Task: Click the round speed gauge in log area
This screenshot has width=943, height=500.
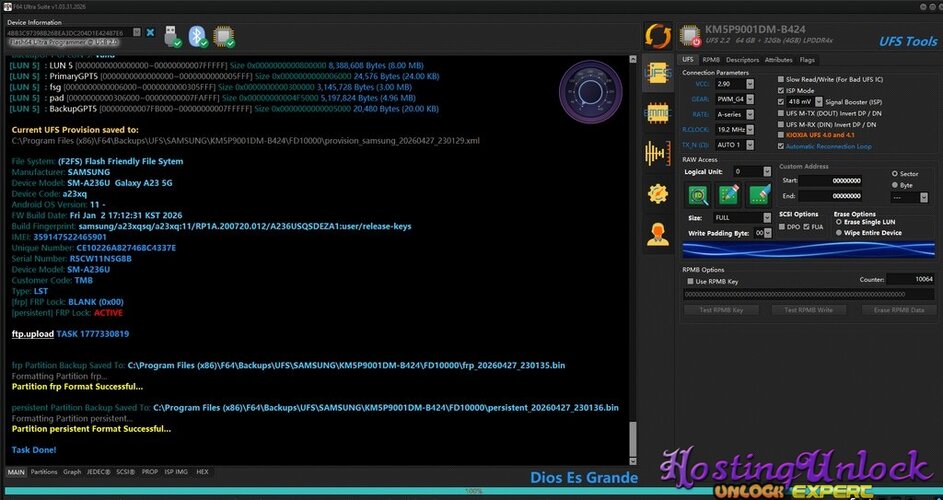Action: (590, 92)
